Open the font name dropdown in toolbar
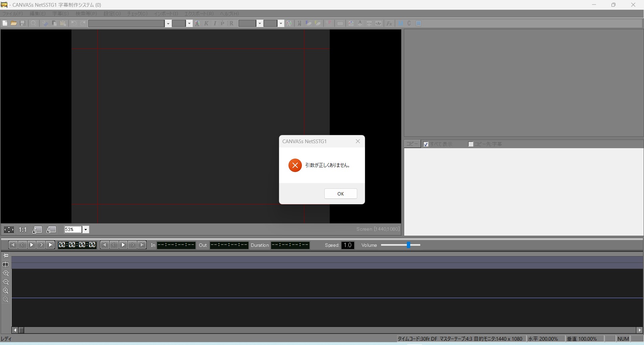Screen dimensions: 644x345 (168, 23)
